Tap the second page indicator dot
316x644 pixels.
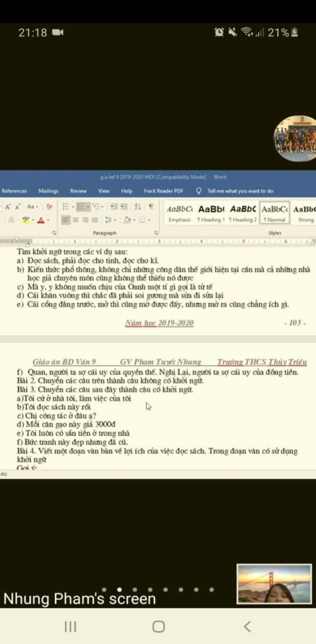119,590
